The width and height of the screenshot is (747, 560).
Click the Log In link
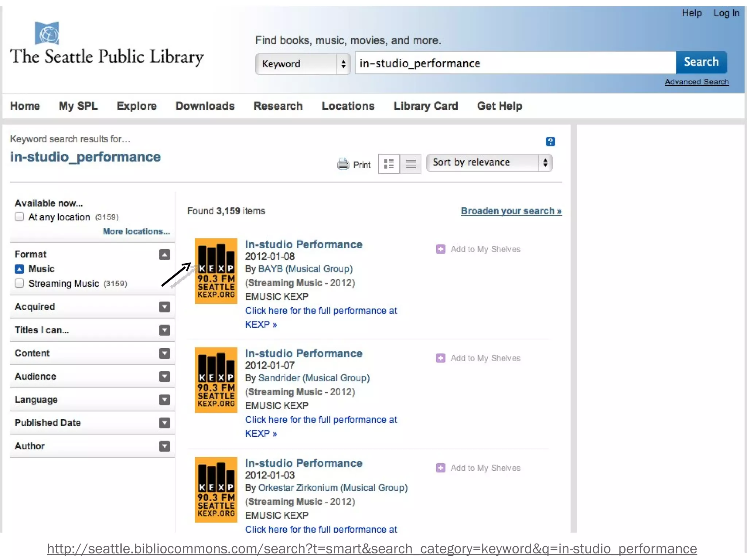[726, 13]
